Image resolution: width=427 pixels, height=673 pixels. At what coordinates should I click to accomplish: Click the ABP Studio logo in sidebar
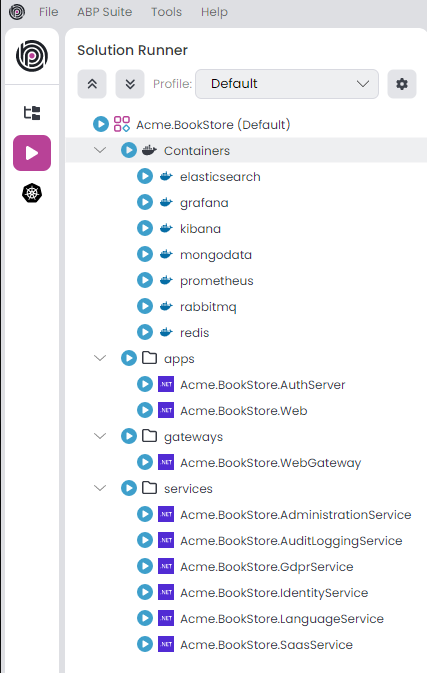(x=32, y=56)
